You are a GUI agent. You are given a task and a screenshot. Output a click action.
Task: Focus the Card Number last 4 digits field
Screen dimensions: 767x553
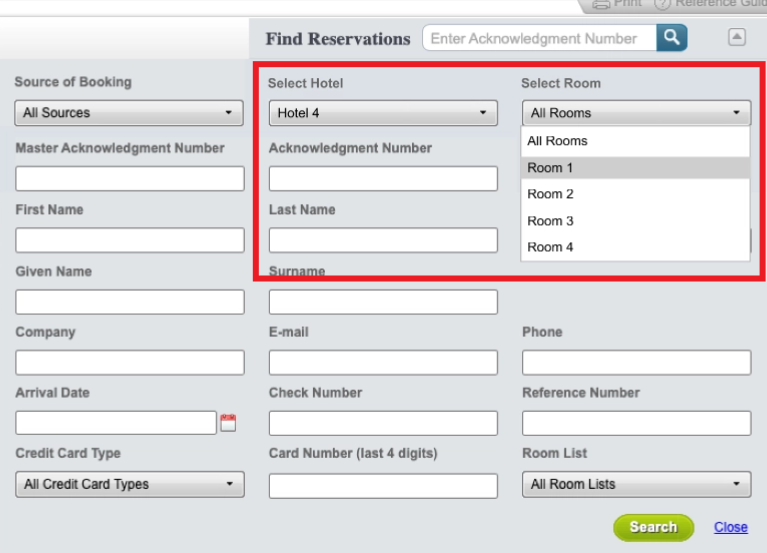click(383, 486)
